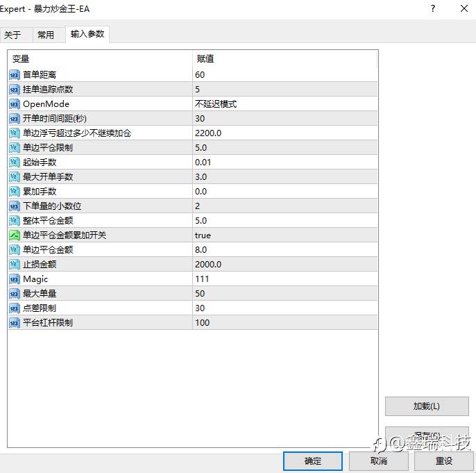Image resolution: width=476 pixels, height=473 pixels.
Task: Select the 最大单量 variable name
Action: [40, 294]
